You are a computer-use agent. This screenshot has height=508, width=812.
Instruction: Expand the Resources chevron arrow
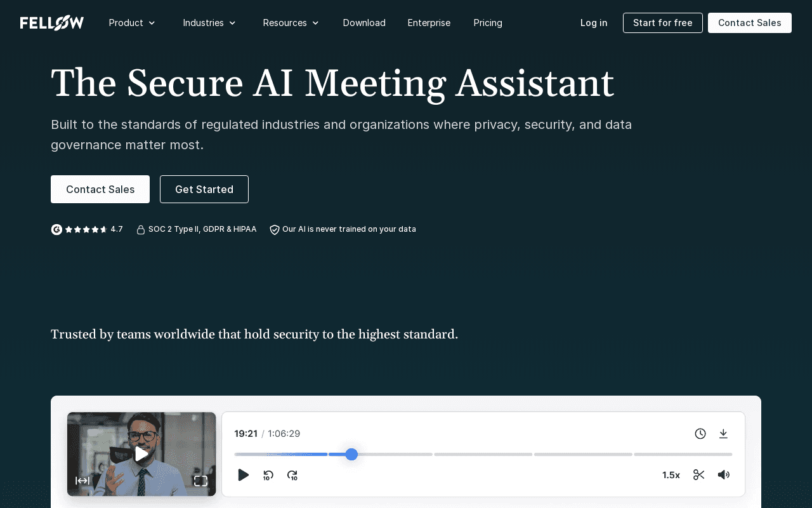click(315, 23)
